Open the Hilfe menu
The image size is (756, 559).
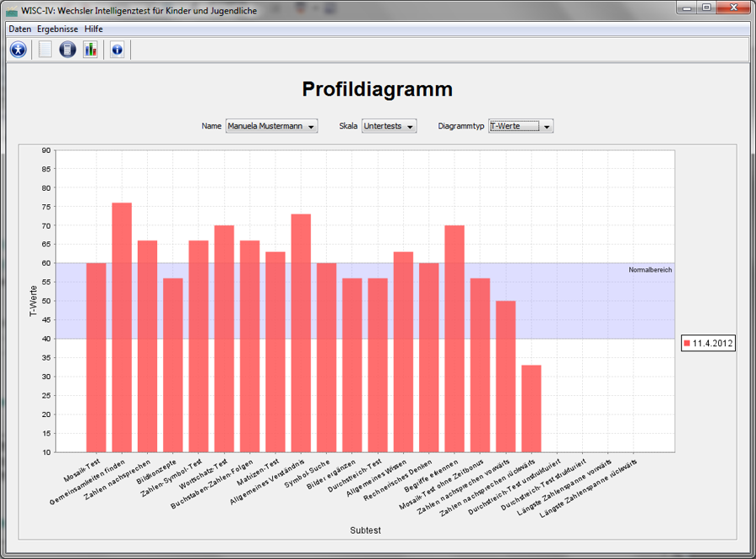tap(93, 29)
